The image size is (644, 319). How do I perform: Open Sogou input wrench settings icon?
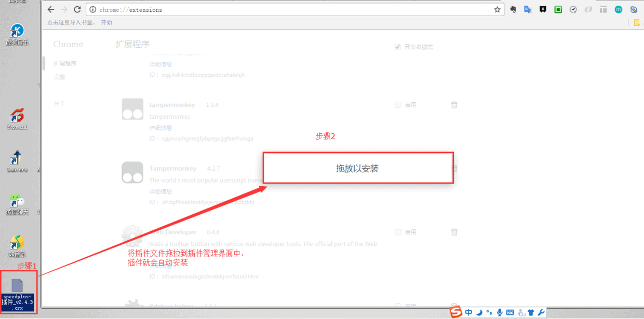541,312
